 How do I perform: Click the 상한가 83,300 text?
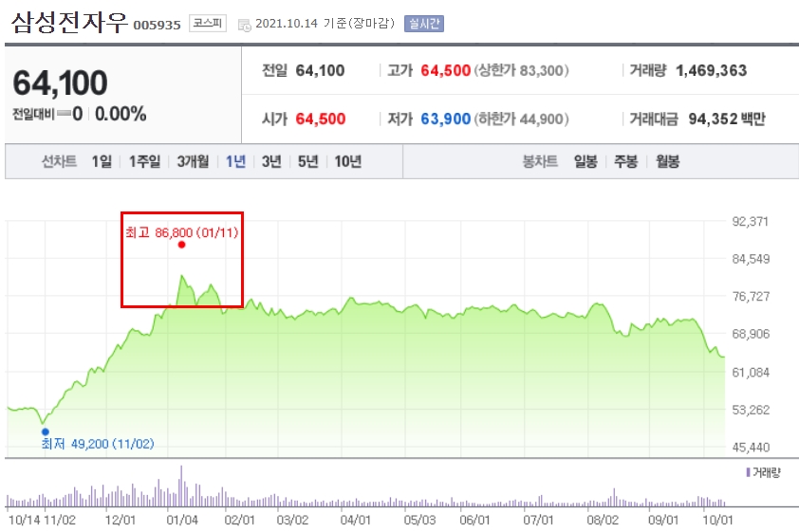[x=522, y=70]
